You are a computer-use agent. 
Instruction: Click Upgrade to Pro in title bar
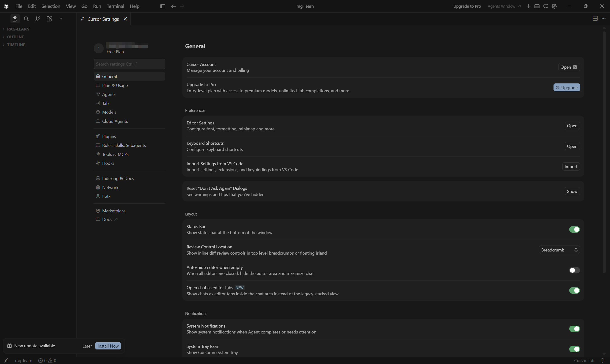[x=467, y=6]
